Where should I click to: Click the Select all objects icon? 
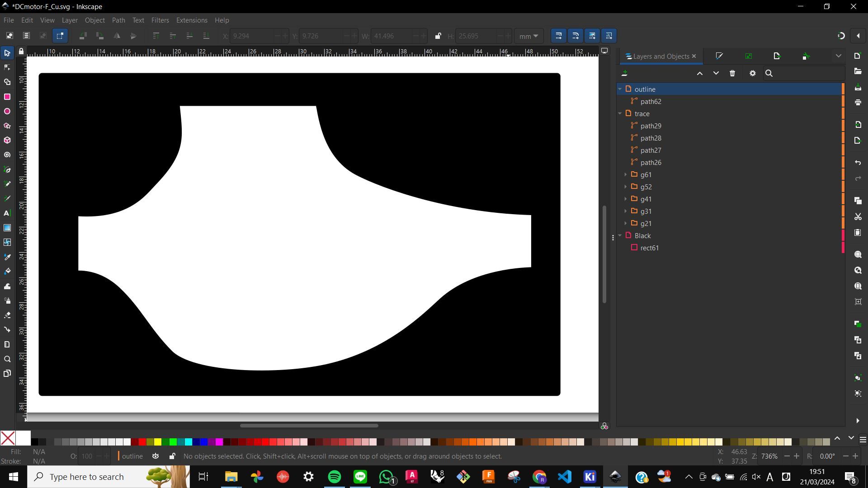point(9,36)
